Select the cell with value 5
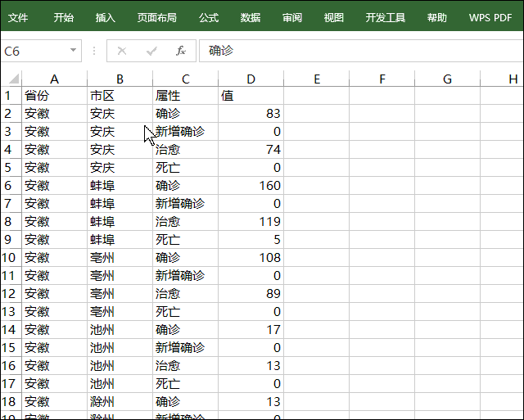524x420 pixels. 251,240
